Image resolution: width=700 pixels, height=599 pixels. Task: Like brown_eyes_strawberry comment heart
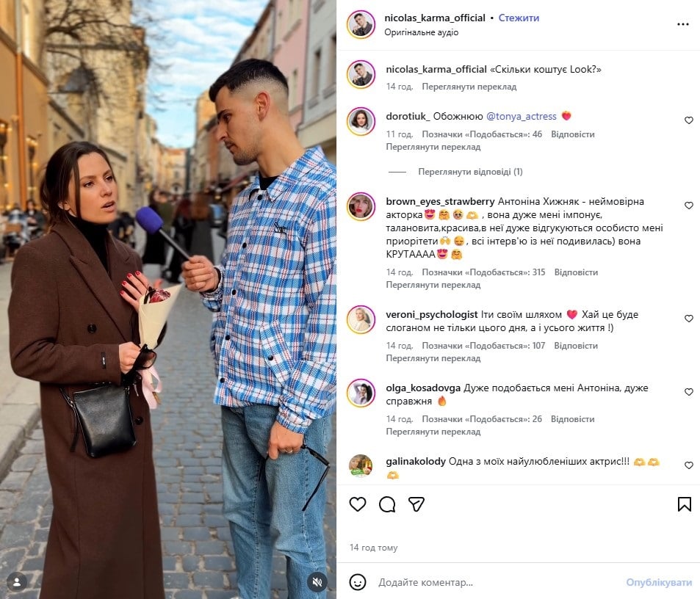point(689,205)
